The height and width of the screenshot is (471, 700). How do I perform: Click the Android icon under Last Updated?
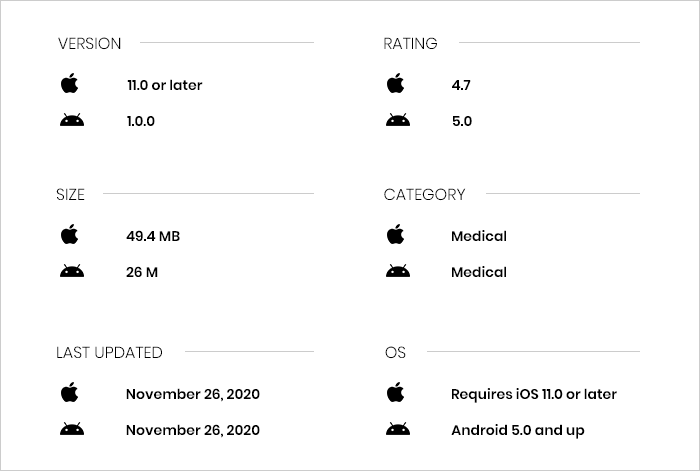(x=70, y=430)
